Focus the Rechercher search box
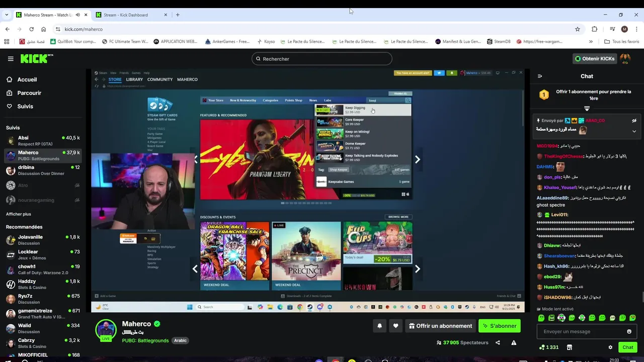 (321, 59)
